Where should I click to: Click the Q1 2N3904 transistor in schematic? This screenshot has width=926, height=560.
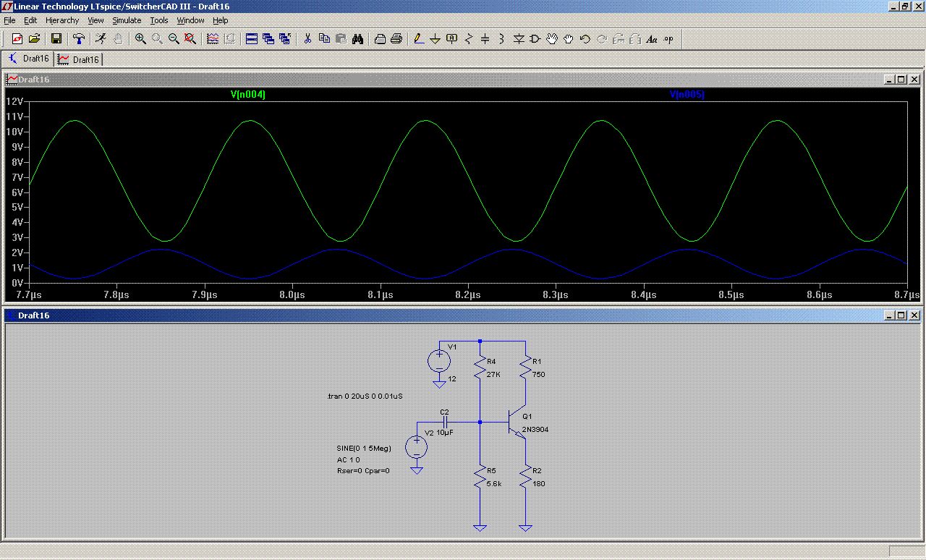517,423
